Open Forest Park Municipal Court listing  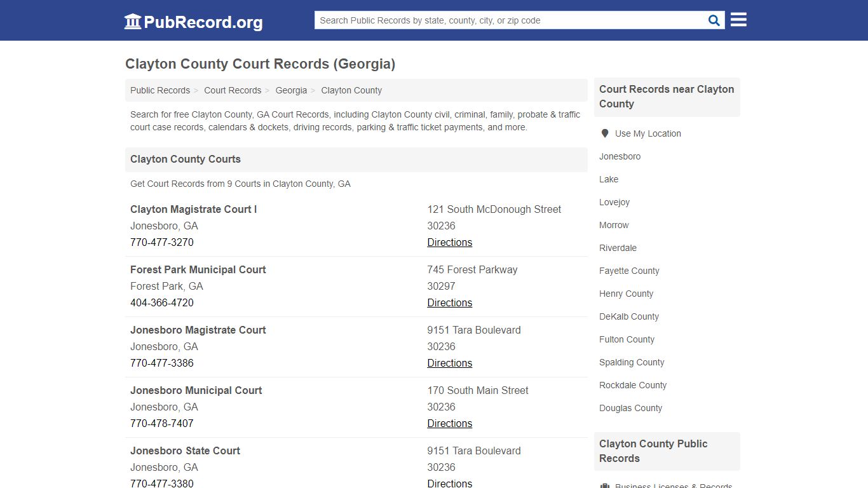pos(198,269)
